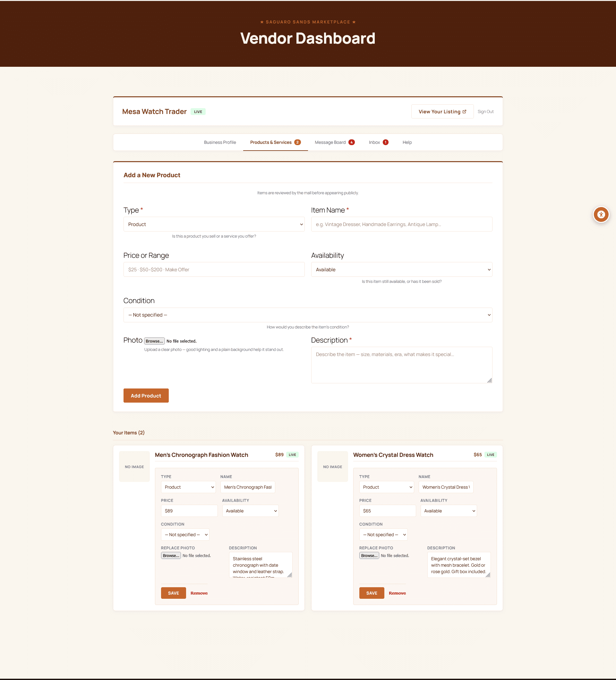Click the Price field showing $65
Screen dimensions: 616x680
tap(387, 511)
